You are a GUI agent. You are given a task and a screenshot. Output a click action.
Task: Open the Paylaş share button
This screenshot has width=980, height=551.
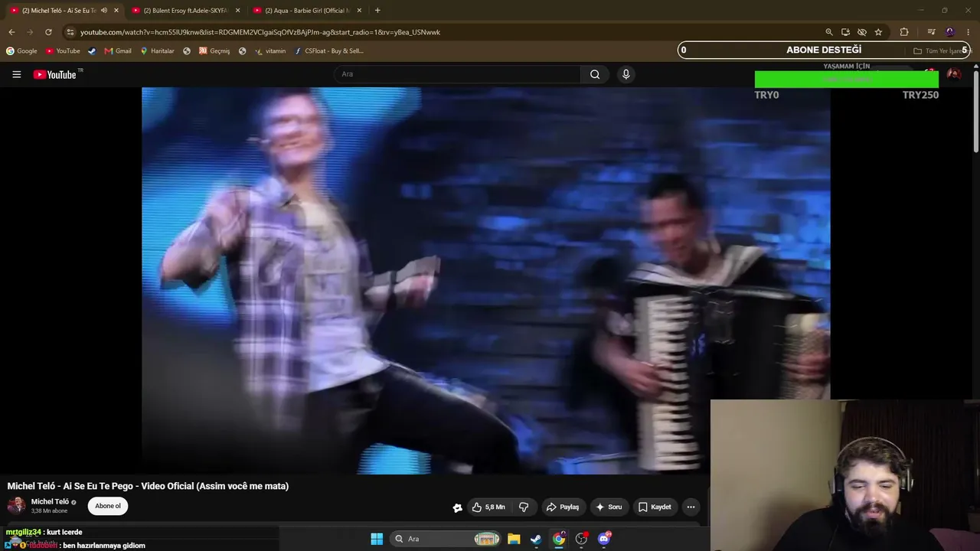pyautogui.click(x=562, y=507)
